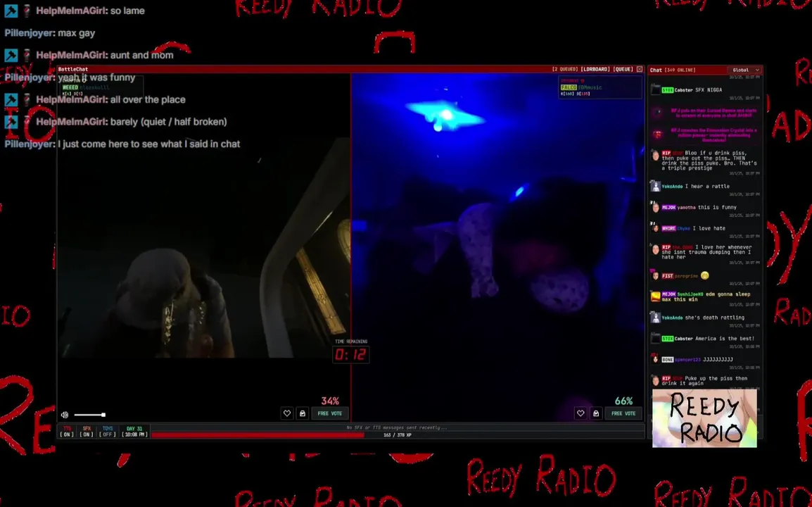Image resolution: width=812 pixels, height=507 pixels.
Task: Click HelpMeImAGirl name beside 'all over the place'
Action: coord(70,99)
